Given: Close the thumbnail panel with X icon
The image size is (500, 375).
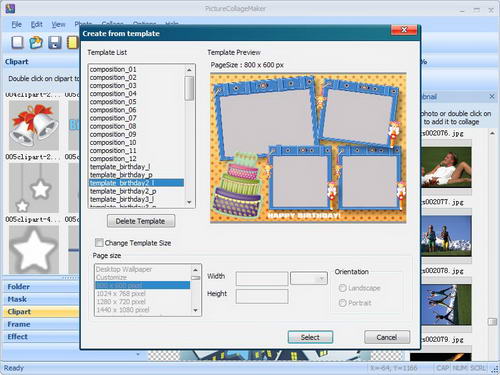Looking at the screenshot, I should [492, 97].
